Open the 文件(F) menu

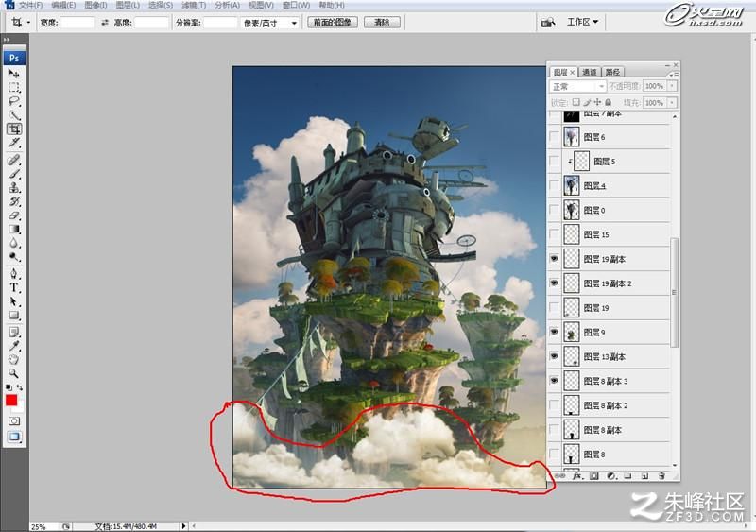tap(30, 5)
